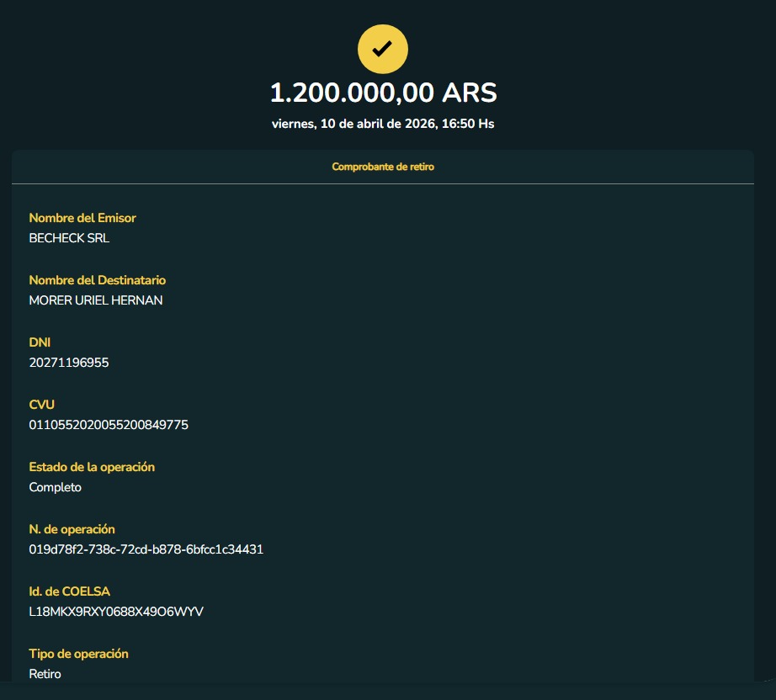776x700 pixels.
Task: Click the N. de operación label
Action: click(x=72, y=529)
